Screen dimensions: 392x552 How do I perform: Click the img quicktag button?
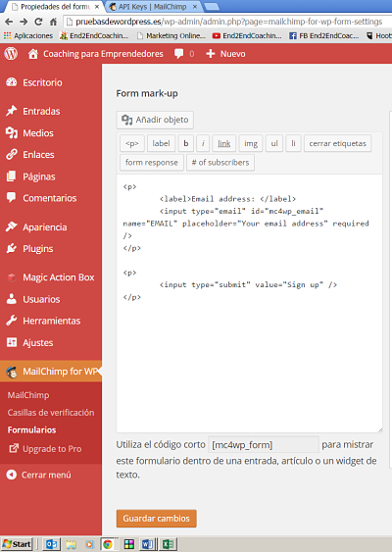(x=251, y=143)
